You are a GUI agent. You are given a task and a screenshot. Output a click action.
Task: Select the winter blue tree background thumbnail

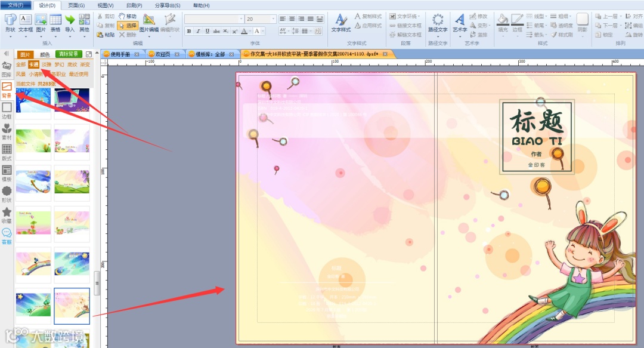coord(33,100)
